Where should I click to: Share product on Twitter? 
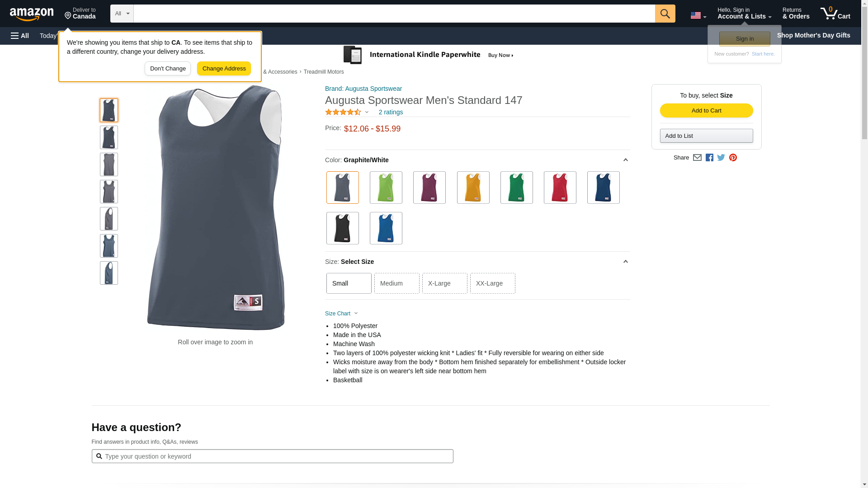[x=721, y=158]
